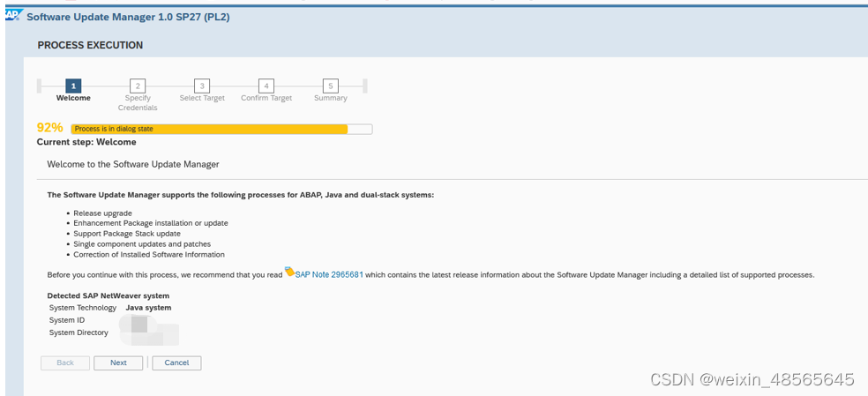Click Single component updates and patches item
Viewport: 868px width, 396px height.
[x=142, y=244]
